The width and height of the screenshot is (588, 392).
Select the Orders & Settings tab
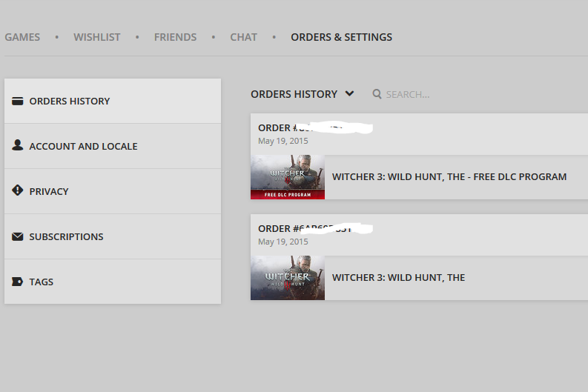(x=341, y=37)
